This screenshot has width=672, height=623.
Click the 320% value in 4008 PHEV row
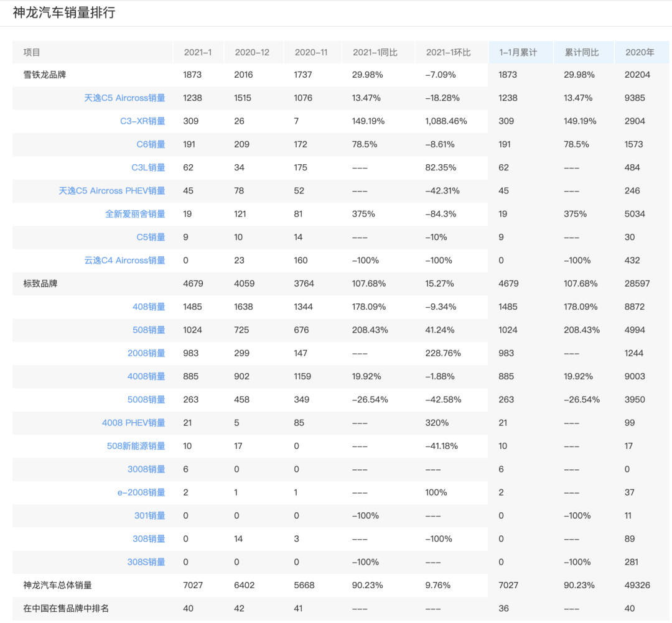click(437, 423)
